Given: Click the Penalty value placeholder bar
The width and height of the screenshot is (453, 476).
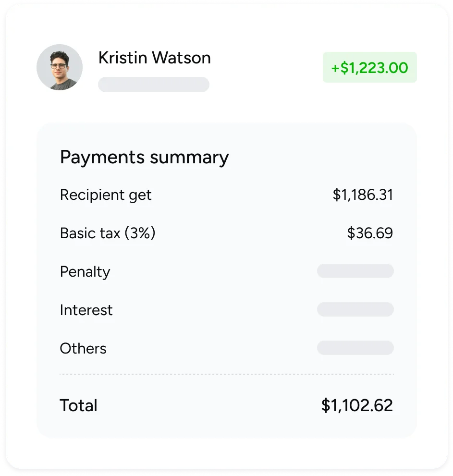Looking at the screenshot, I should (x=355, y=271).
